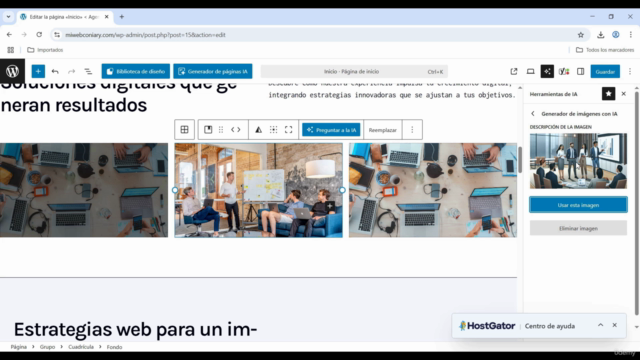Select Grupo in the breadcrumb
The width and height of the screenshot is (640, 360).
47,347
